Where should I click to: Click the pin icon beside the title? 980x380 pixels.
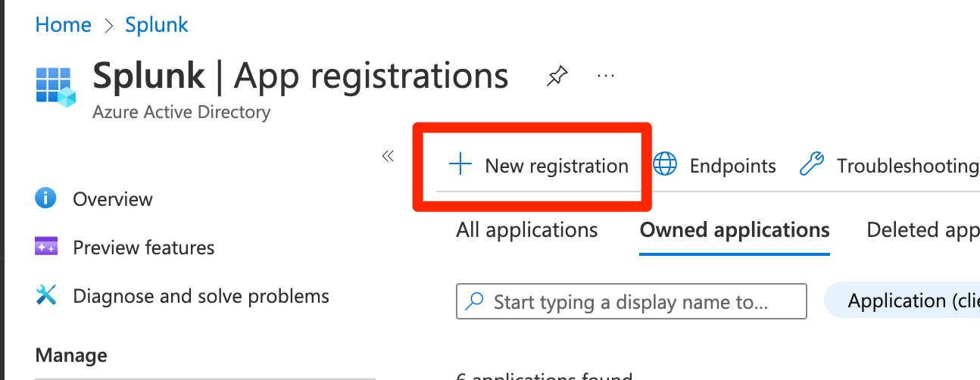point(557,76)
